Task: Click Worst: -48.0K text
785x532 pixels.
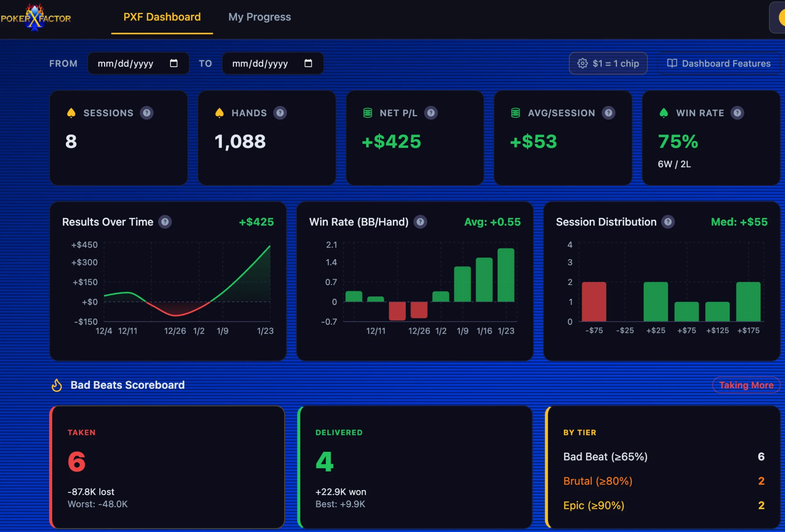Action: pyautogui.click(x=98, y=504)
